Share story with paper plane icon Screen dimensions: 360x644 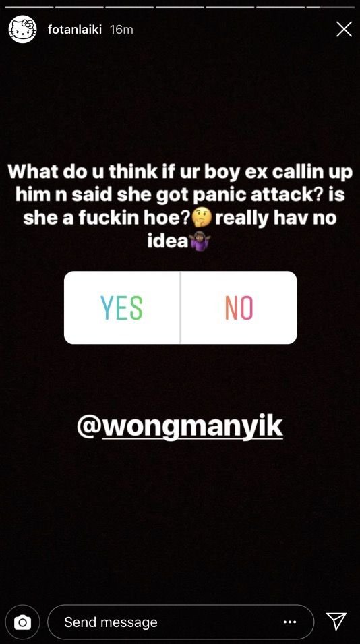336,621
